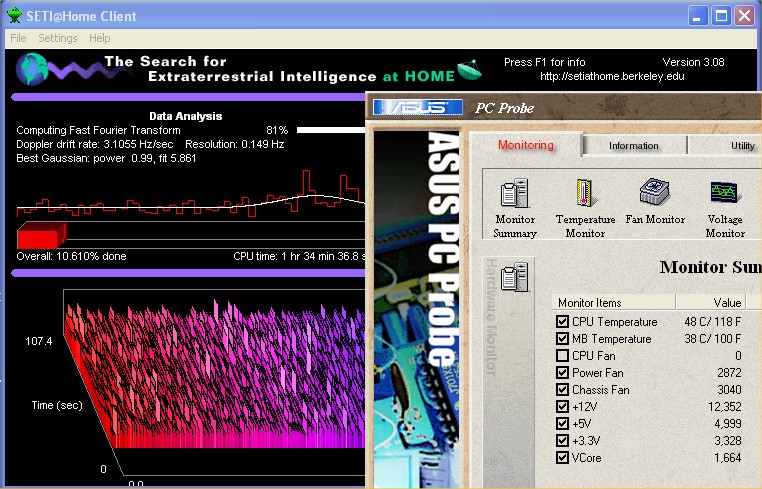Click the Monitor Items column header
This screenshot has width=762, height=489.
click(x=613, y=302)
